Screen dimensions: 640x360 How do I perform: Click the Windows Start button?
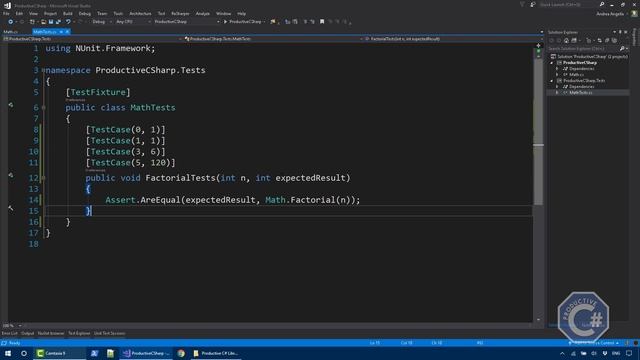point(8,353)
